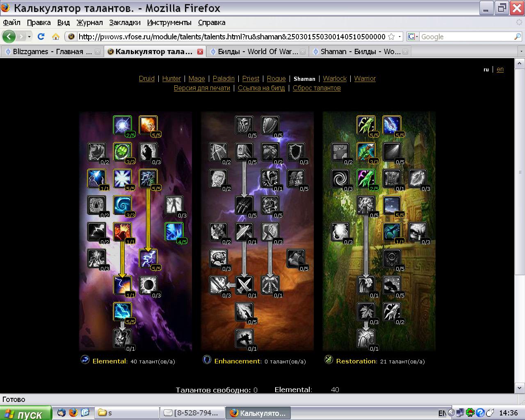
Task: Expand the address bar URL dropdown
Action: tap(399, 37)
